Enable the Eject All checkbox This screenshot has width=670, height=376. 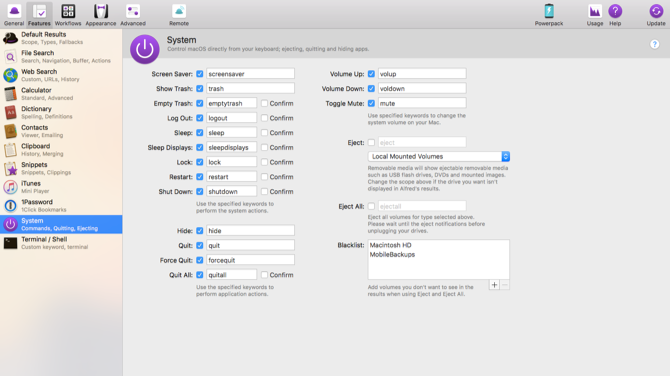[x=371, y=206]
